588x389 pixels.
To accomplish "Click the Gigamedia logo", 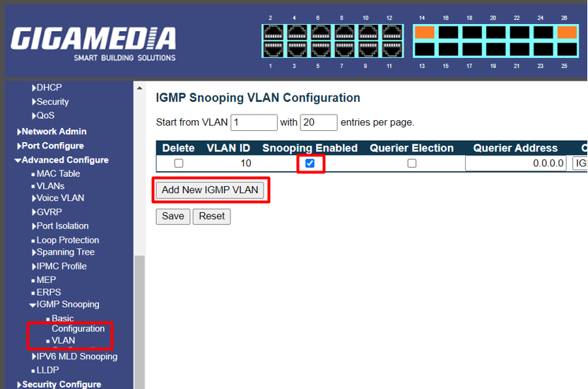I will pyautogui.click(x=93, y=43).
